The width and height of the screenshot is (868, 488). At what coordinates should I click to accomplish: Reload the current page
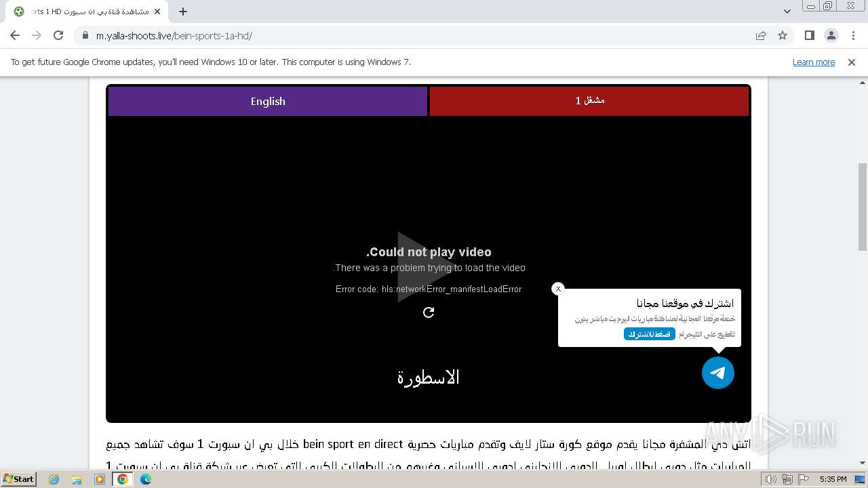pos(58,35)
